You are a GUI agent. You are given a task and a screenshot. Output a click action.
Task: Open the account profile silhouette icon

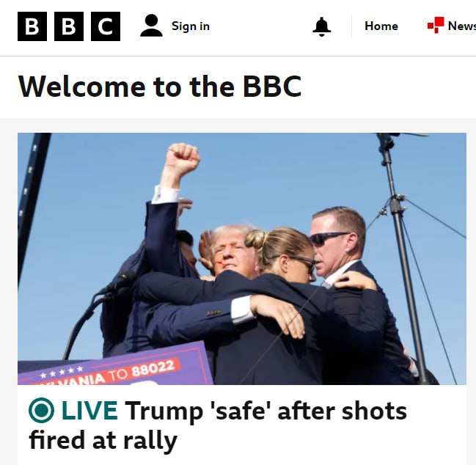[x=151, y=26]
